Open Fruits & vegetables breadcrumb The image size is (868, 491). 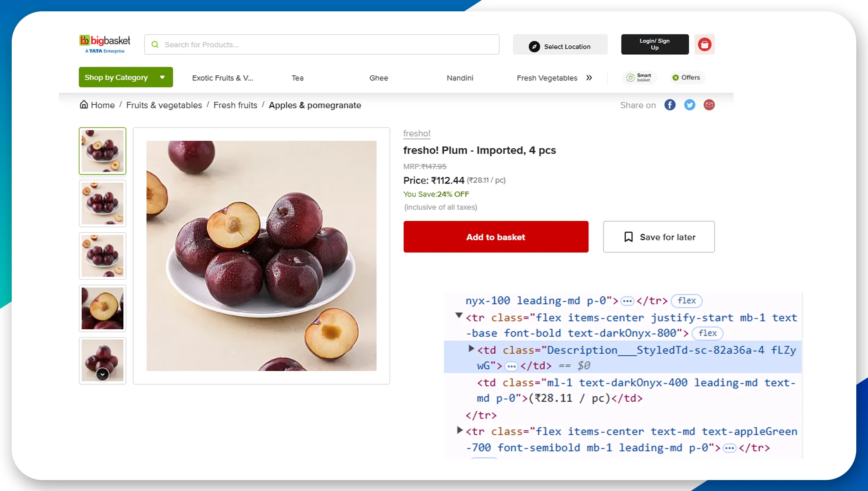pos(164,105)
